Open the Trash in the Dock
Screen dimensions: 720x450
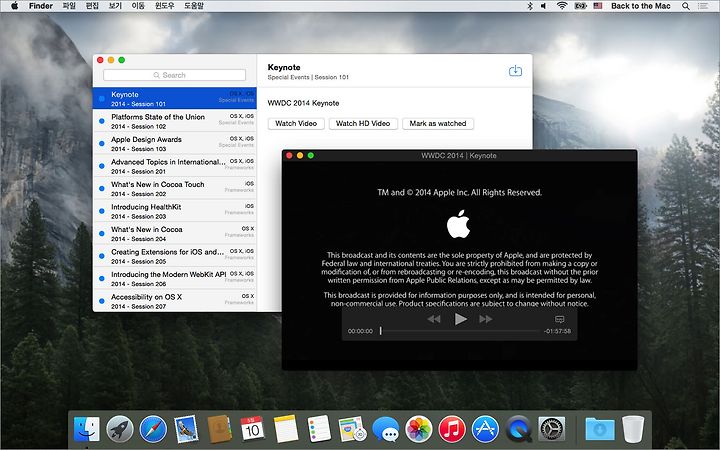[x=633, y=429]
